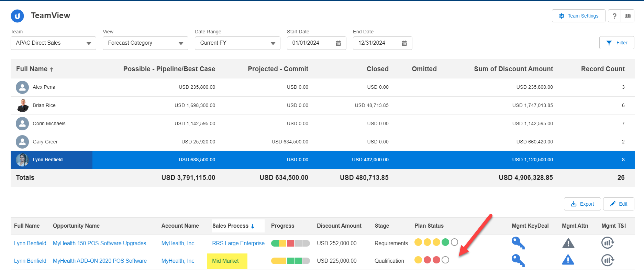Screen dimensions: 644x271
Task: Click key deal icon for MyHealth ADD-ON row
Action: pos(518,260)
